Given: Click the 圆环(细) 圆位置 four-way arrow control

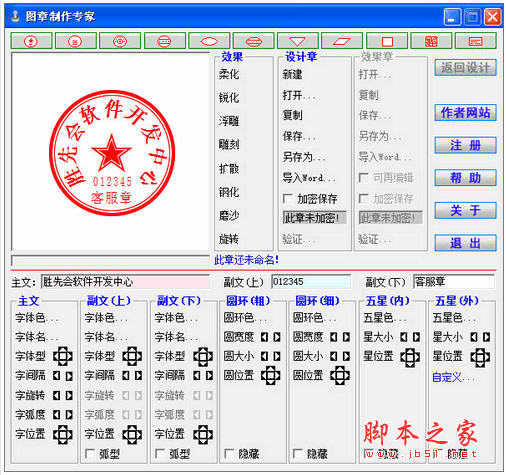Looking at the screenshot, I should click(340, 376).
